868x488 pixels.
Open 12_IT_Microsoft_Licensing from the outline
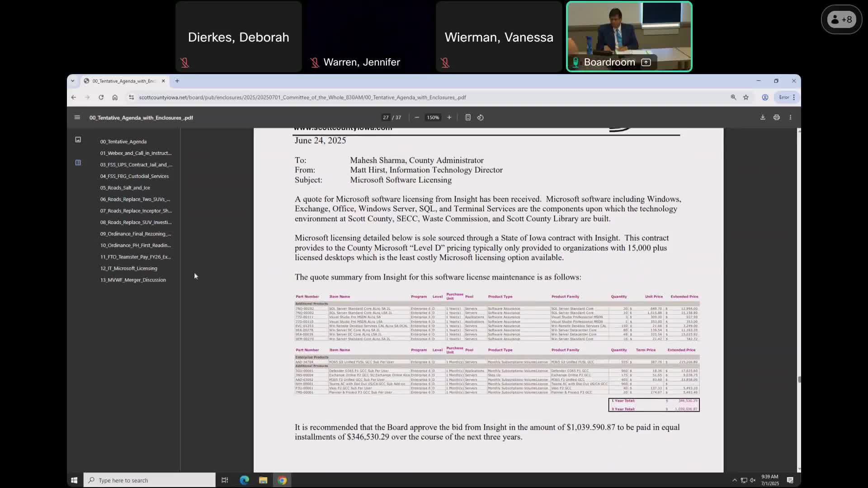tap(129, 268)
